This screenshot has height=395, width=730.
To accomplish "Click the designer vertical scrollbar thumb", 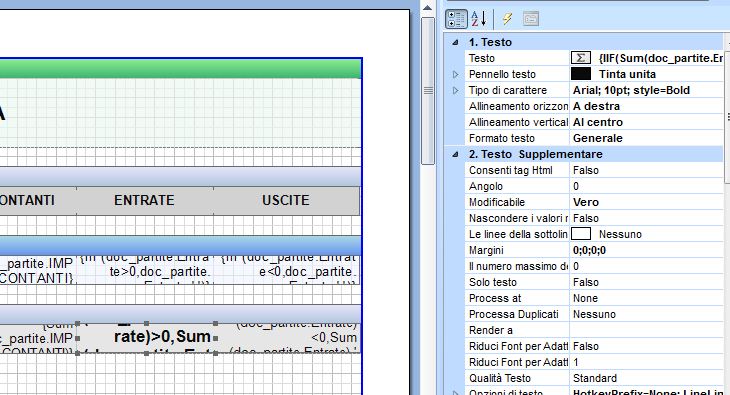I will click(x=428, y=90).
